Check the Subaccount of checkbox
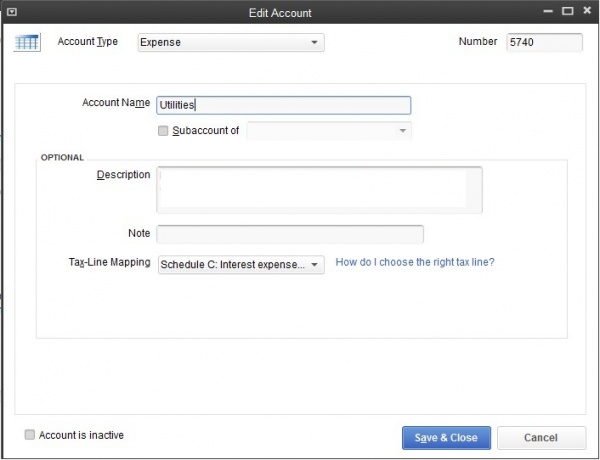Screen dimensions: 600x460 163,130
